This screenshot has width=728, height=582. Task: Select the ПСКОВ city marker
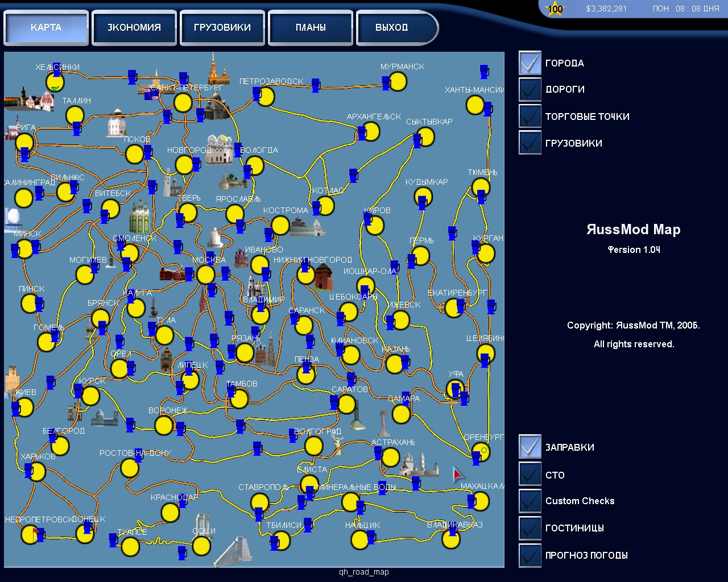click(135, 154)
